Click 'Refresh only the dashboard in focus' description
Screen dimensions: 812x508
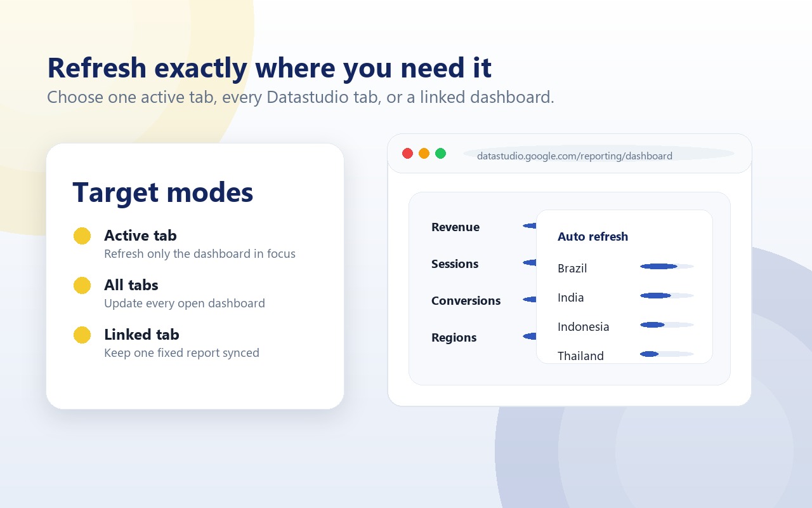(x=200, y=254)
